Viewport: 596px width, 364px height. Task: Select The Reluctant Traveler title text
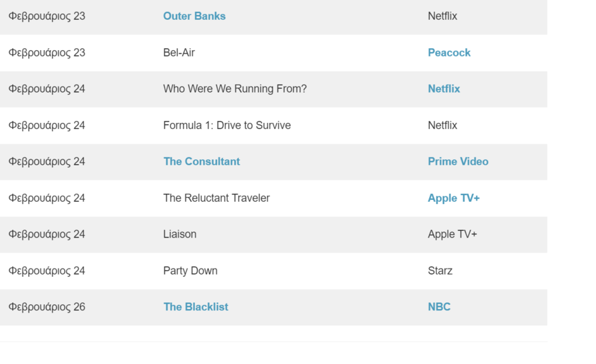[x=216, y=198]
